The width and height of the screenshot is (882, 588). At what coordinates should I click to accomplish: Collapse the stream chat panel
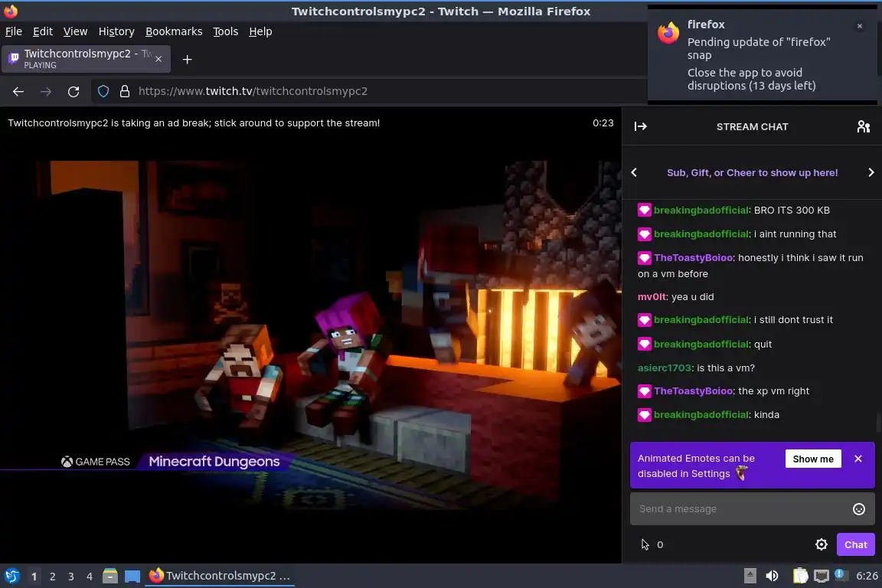click(x=641, y=126)
